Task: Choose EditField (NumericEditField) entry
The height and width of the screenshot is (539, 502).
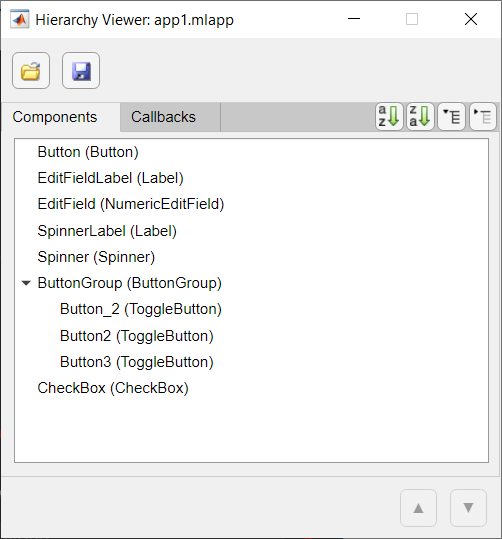Action: [131, 204]
